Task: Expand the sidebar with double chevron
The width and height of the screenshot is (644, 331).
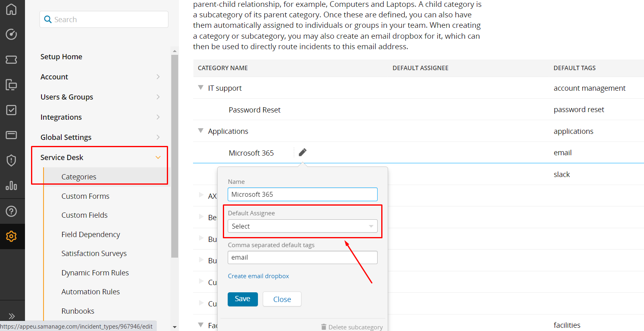Action: pyautogui.click(x=11, y=316)
